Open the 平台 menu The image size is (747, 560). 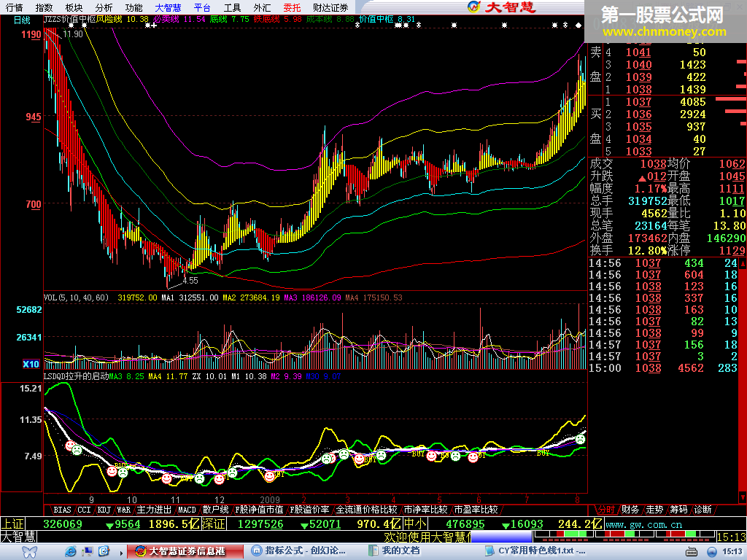tap(202, 7)
